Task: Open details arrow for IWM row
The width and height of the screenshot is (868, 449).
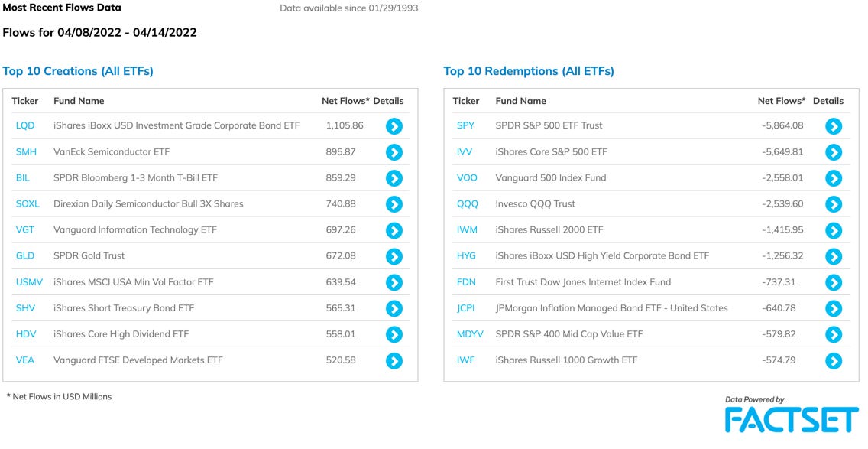Action: pos(834,230)
